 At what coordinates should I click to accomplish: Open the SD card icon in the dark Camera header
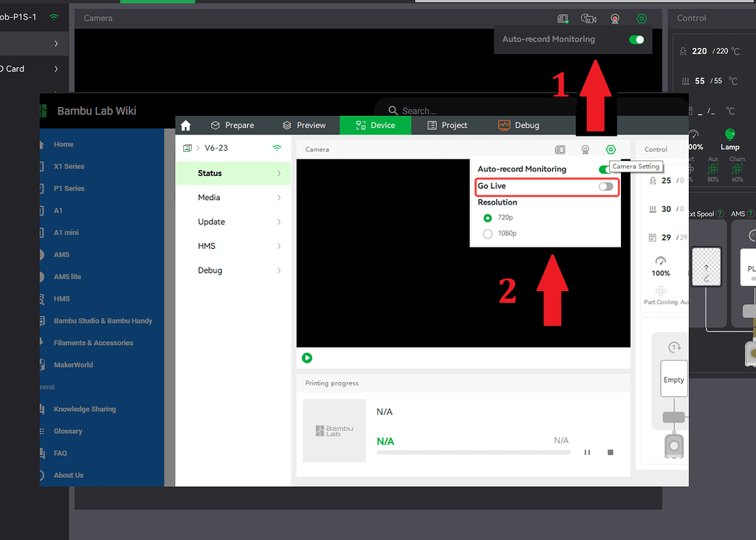point(562,18)
